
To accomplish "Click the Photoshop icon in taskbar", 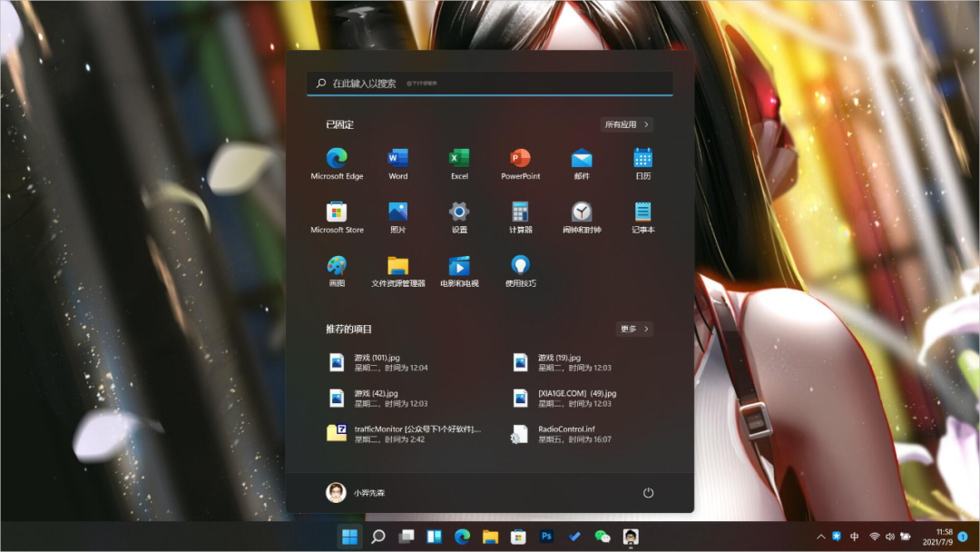I will click(x=546, y=537).
